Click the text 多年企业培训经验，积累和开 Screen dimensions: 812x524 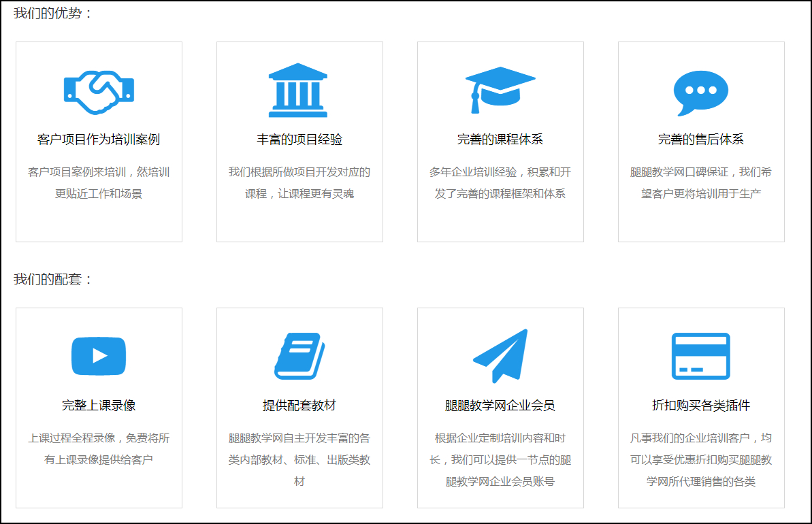tap(500, 172)
